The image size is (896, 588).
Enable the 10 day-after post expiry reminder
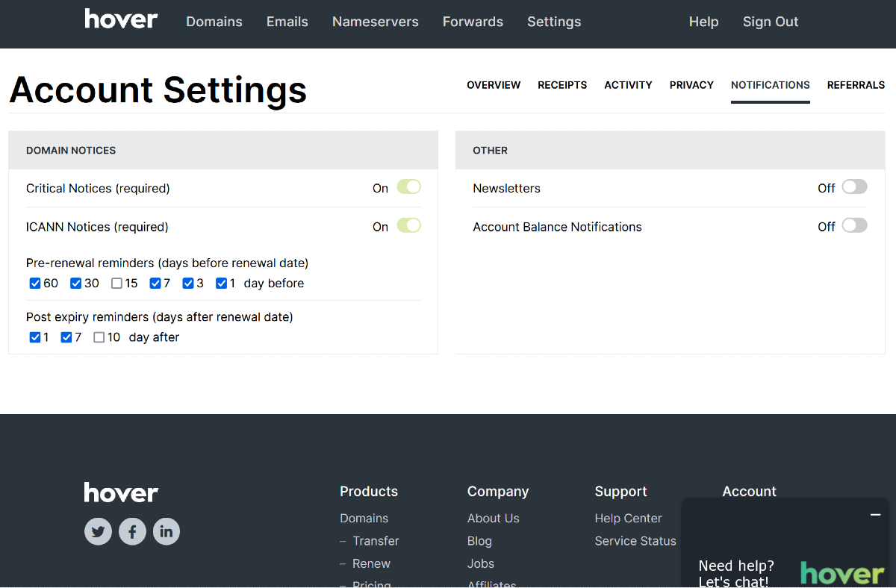coord(98,337)
